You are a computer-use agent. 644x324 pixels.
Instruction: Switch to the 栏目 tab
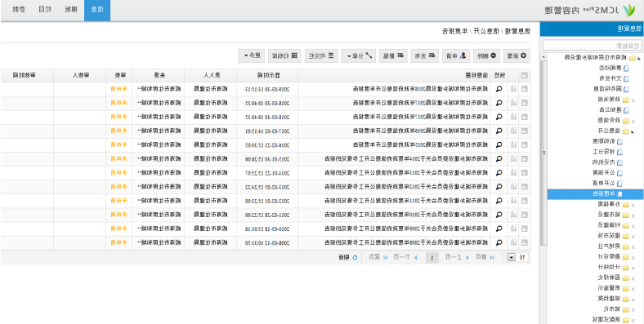click(44, 11)
